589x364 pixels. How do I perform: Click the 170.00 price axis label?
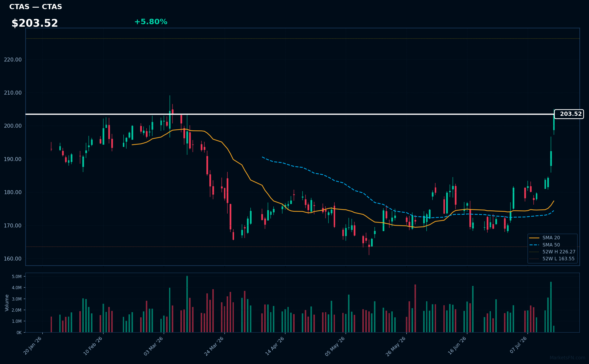coord(13,225)
